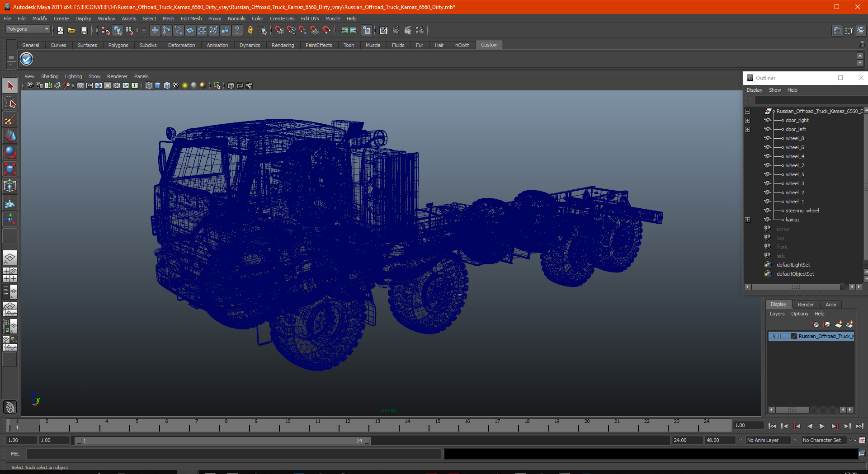Viewport: 868px width, 474px height.
Task: Create a new scene from status line
Action: tap(60, 30)
